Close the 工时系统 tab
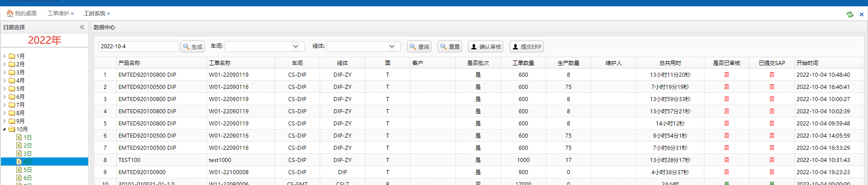 (x=108, y=14)
